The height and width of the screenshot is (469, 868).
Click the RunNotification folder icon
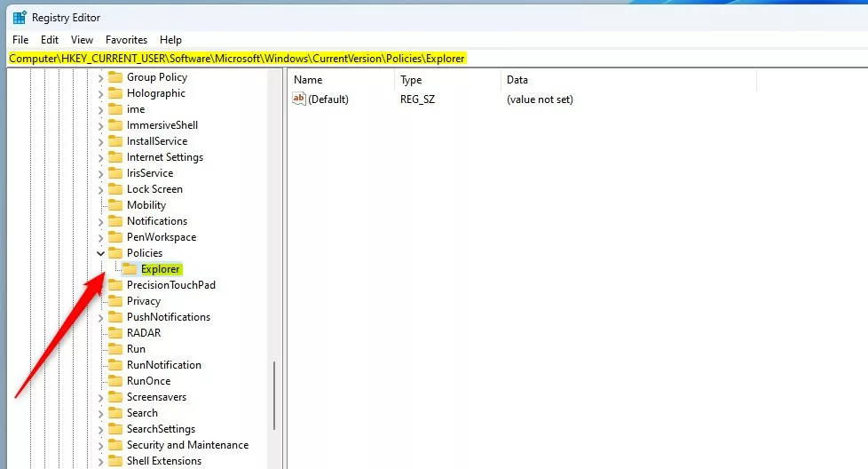tap(115, 365)
